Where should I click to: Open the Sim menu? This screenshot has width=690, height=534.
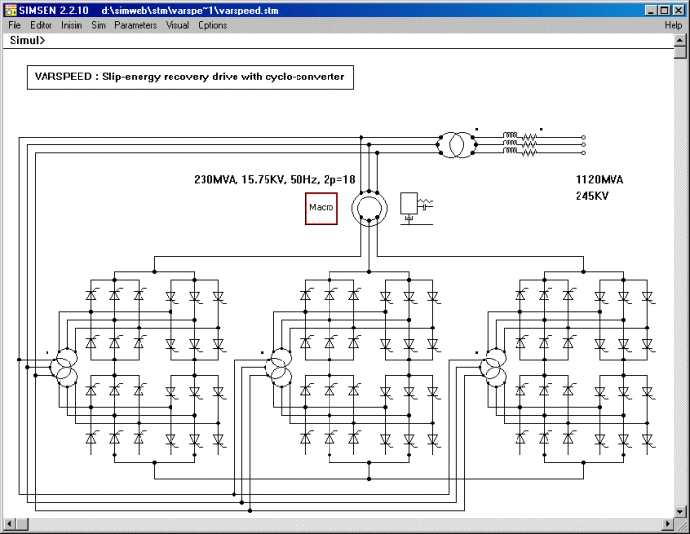point(98,25)
